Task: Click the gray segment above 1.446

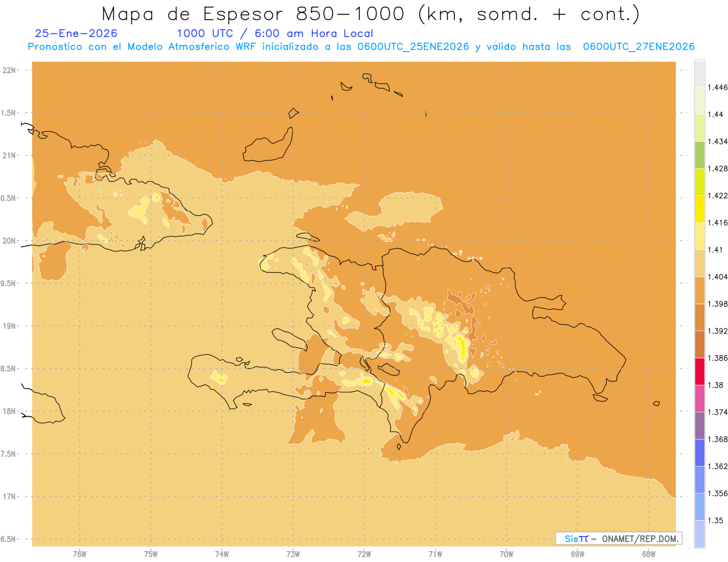Action: click(699, 73)
